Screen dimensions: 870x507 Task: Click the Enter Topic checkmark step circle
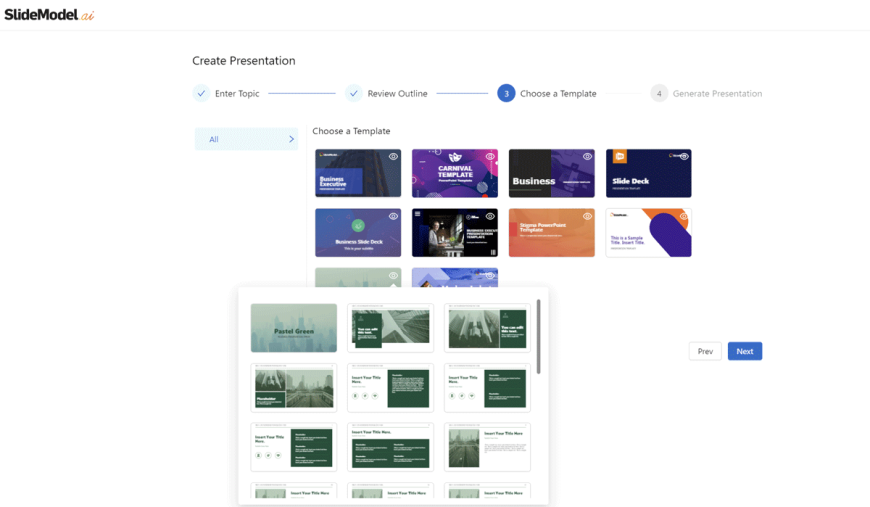click(201, 93)
